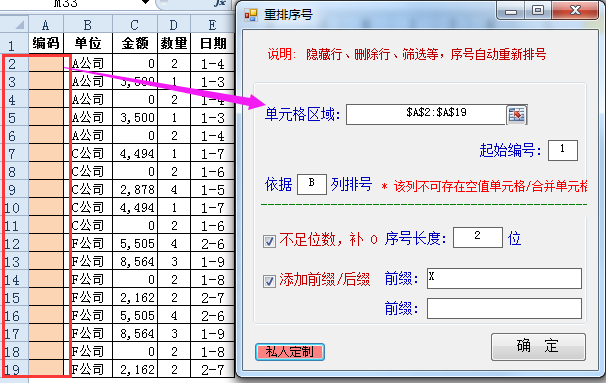
Task: Click the 私人定制 button
Action: (289, 352)
